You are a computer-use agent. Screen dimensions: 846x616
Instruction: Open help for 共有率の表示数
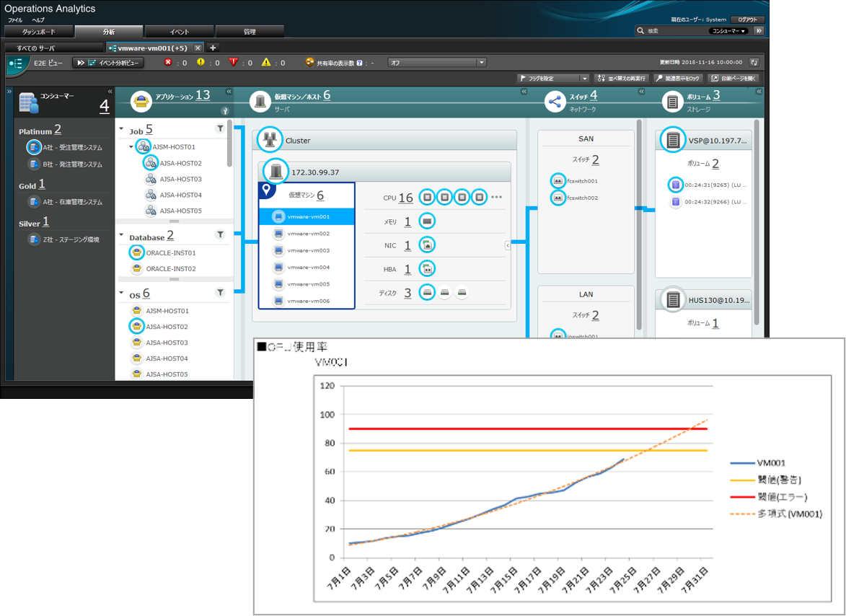[x=359, y=63]
